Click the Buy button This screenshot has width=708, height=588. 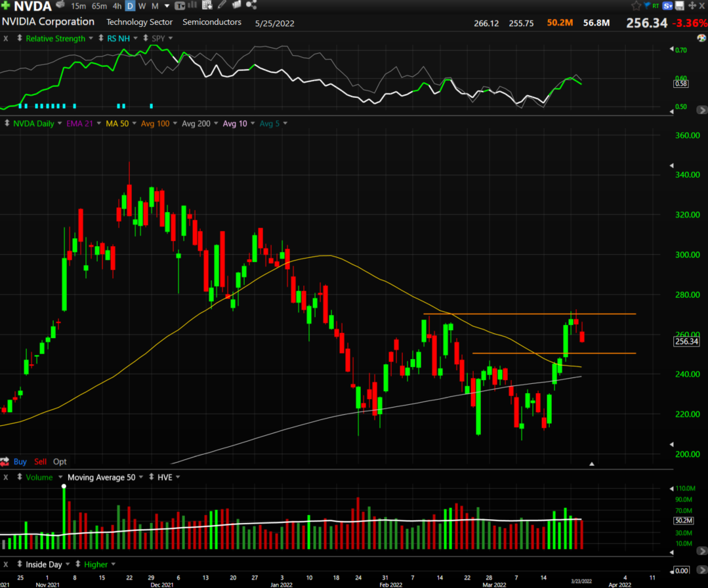point(20,461)
